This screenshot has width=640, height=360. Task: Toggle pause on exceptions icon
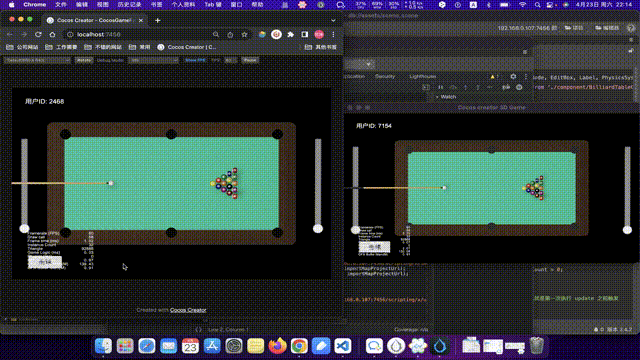pyautogui.click(x=519, y=87)
